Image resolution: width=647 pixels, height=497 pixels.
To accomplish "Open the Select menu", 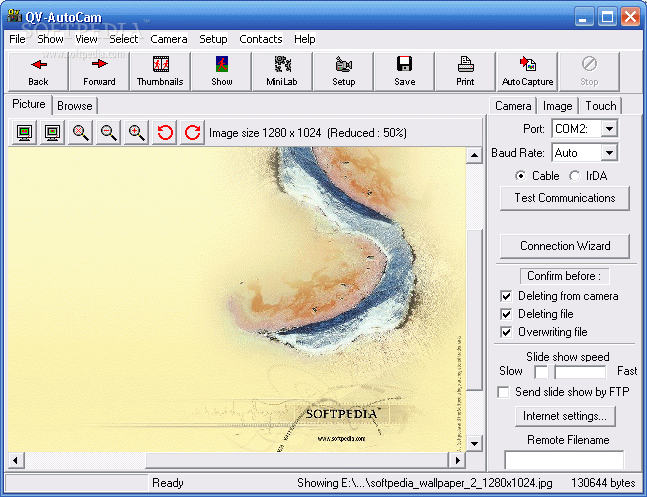I will point(123,39).
